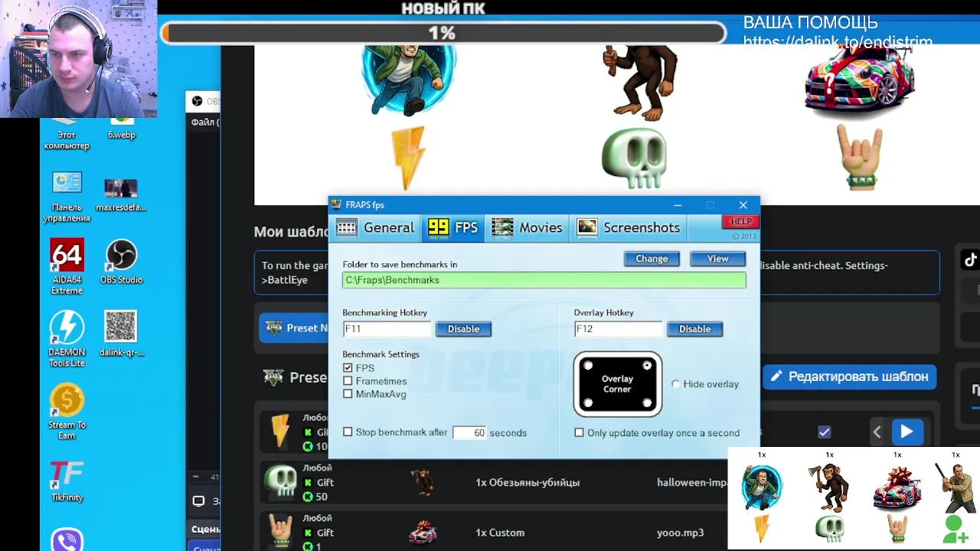Select top-left overlay corner
This screenshot has width=980, height=551.
(588, 366)
